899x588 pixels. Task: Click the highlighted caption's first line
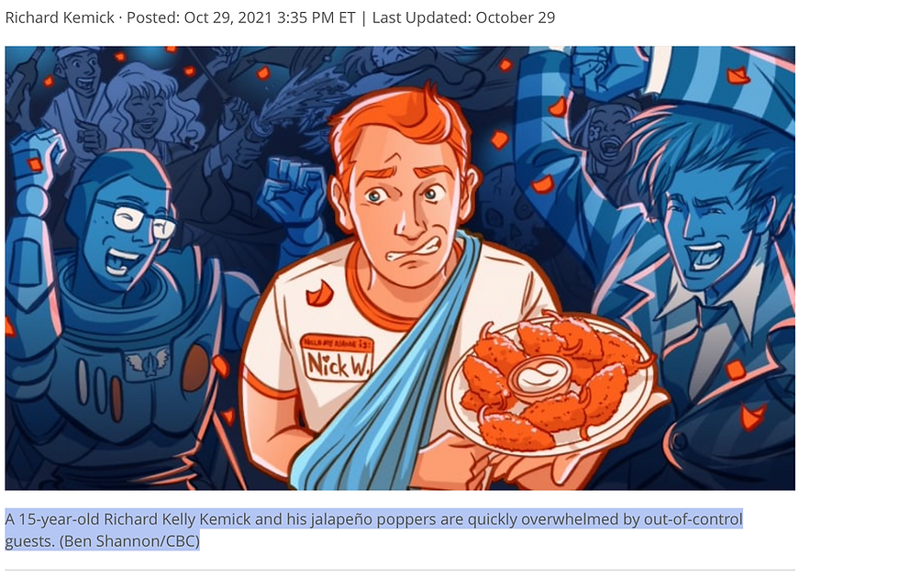(x=374, y=519)
